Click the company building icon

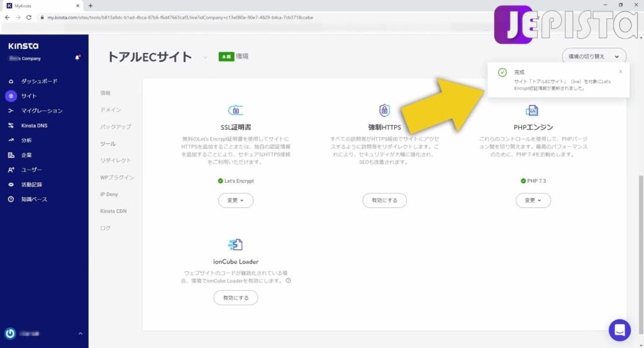click(x=11, y=155)
